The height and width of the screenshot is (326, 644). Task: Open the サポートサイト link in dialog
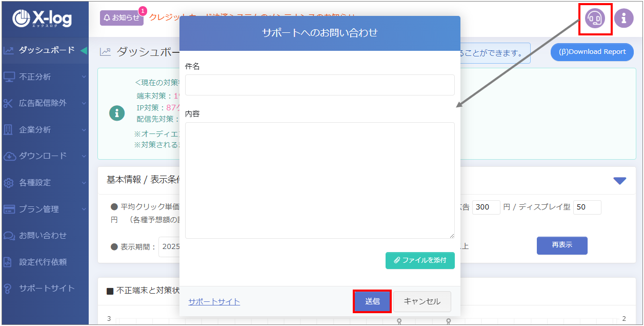214,301
